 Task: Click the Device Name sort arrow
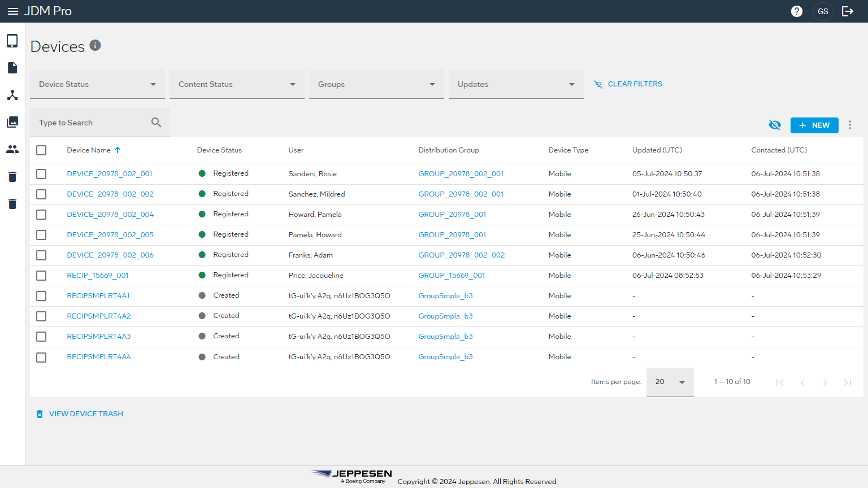click(118, 150)
